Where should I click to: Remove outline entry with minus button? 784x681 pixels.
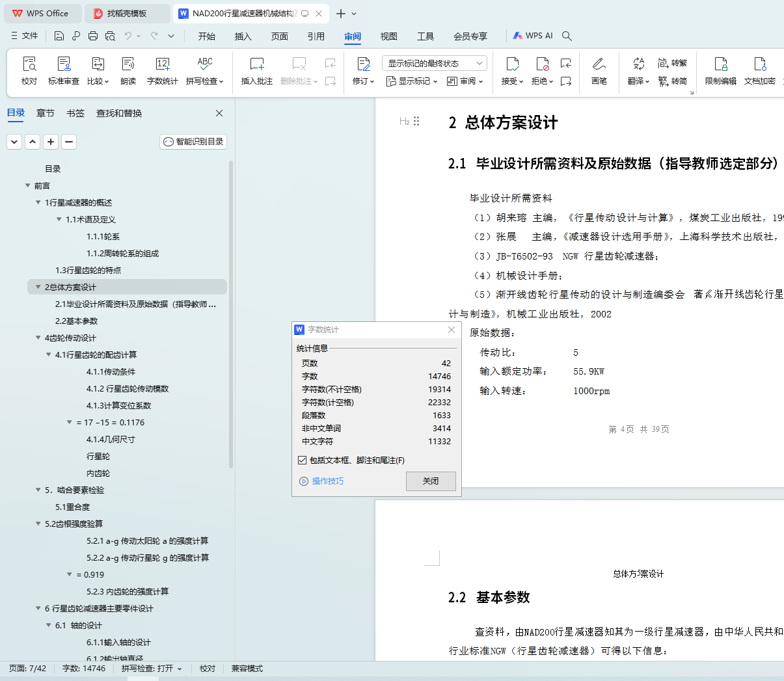[69, 142]
